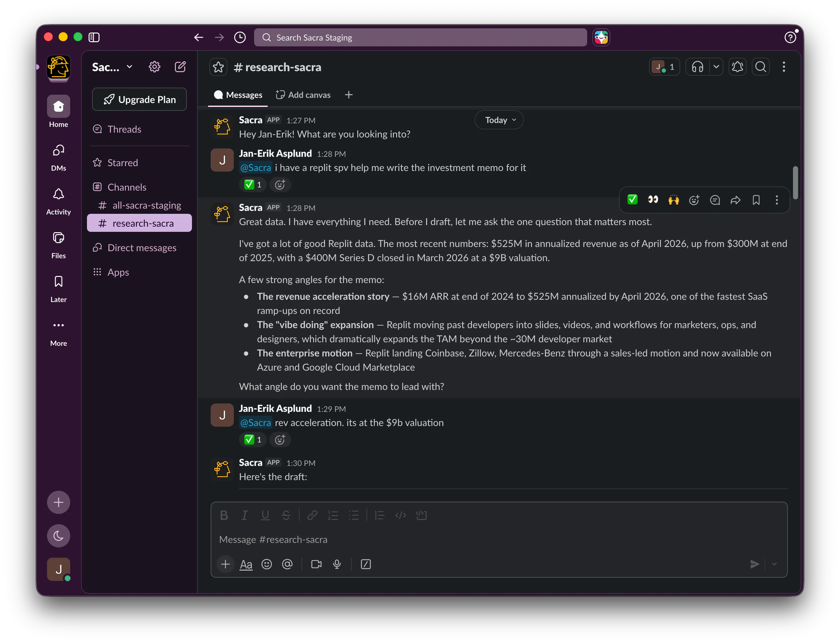Click the create new plus button in rail

click(x=59, y=502)
